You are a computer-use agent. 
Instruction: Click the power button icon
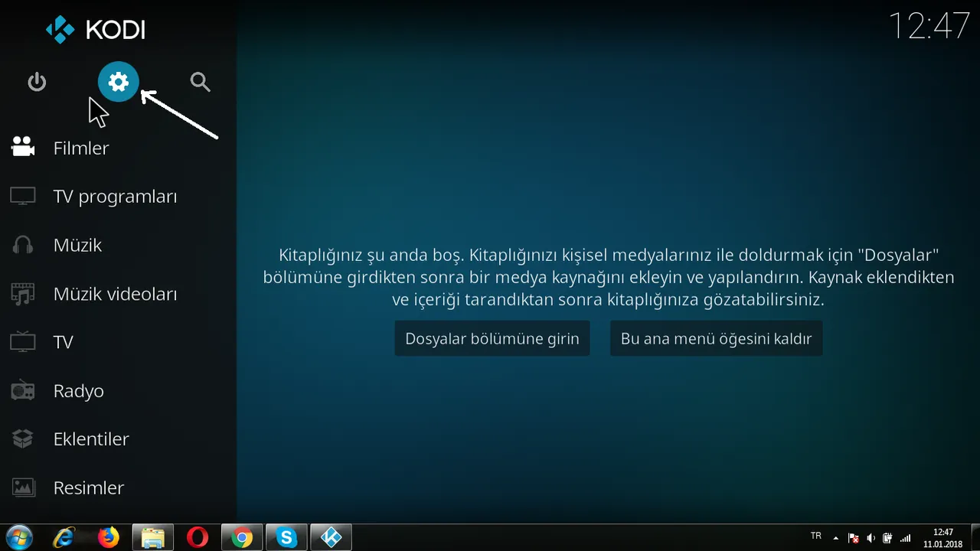37,82
